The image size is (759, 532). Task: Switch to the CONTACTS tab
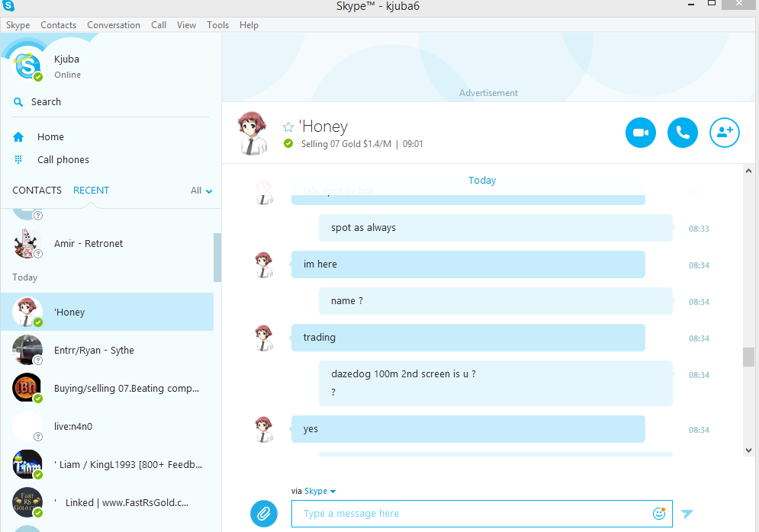coord(37,191)
